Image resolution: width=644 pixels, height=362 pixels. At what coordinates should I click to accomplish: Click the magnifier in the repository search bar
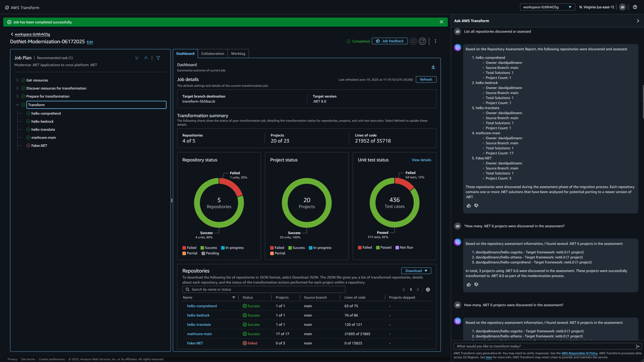pyautogui.click(x=187, y=289)
